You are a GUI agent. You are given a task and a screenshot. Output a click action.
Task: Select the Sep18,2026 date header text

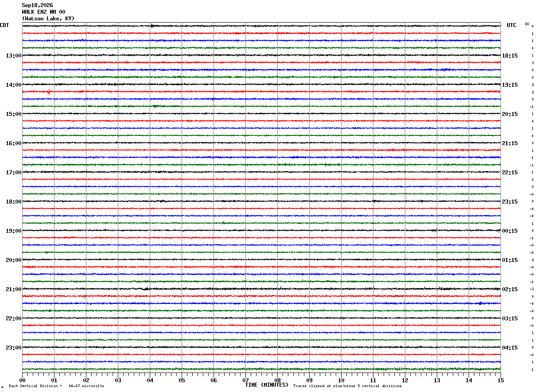(x=37, y=5)
